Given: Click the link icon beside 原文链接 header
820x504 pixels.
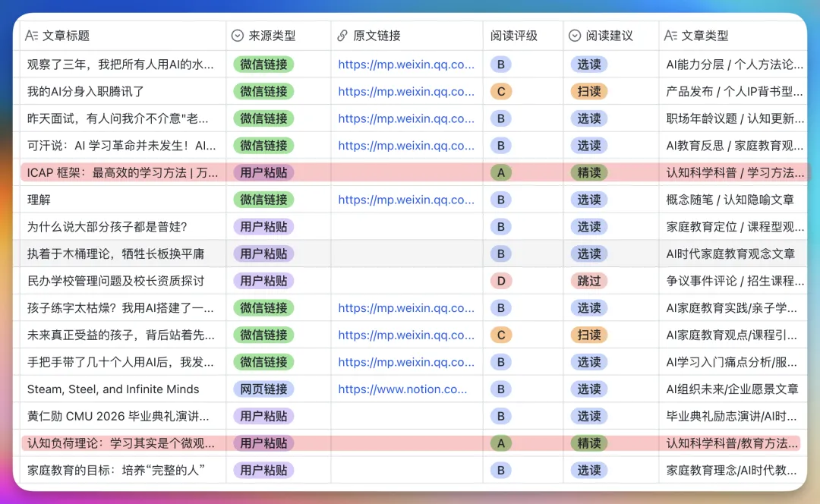Looking at the screenshot, I should point(342,36).
